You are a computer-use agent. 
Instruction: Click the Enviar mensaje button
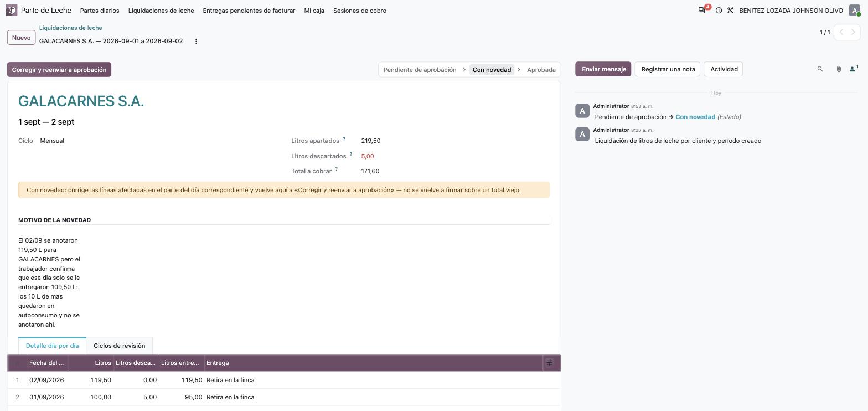tap(603, 69)
